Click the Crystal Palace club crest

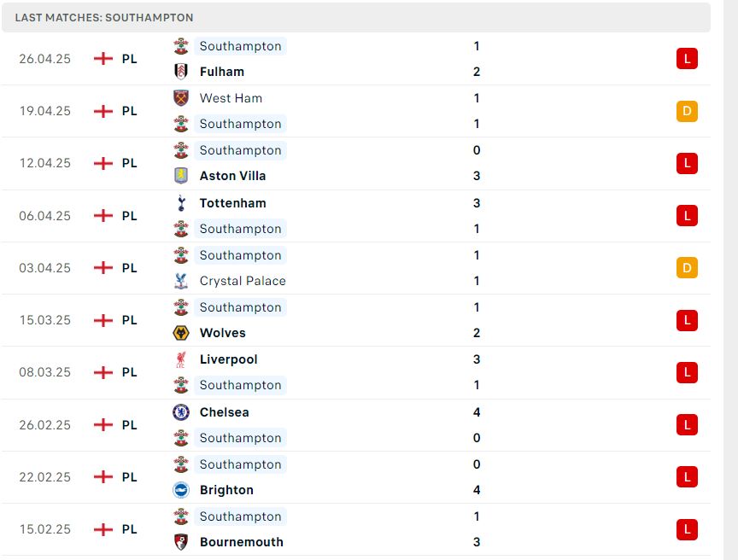pos(181,281)
